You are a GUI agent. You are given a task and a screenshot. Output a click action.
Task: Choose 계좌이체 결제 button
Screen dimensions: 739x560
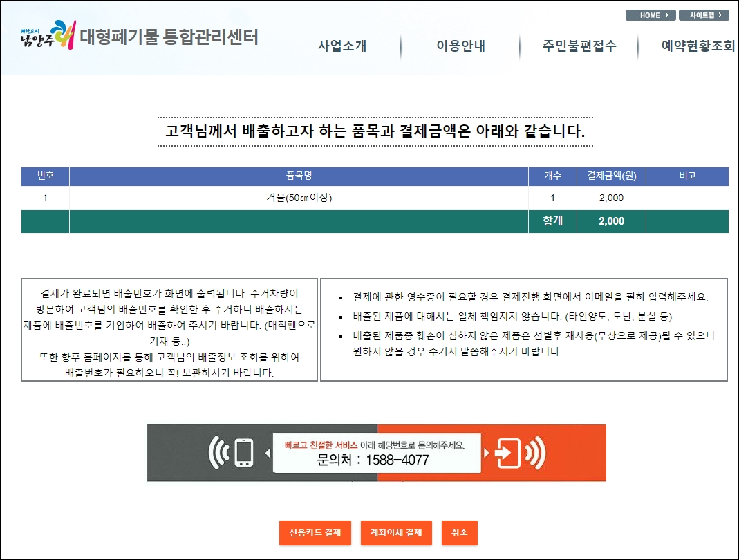click(396, 532)
